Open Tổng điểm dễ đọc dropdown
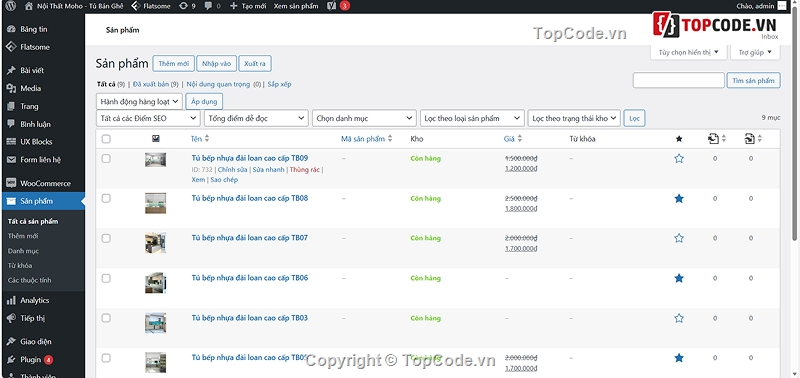Screen dimensions: 800x378 pos(256,118)
